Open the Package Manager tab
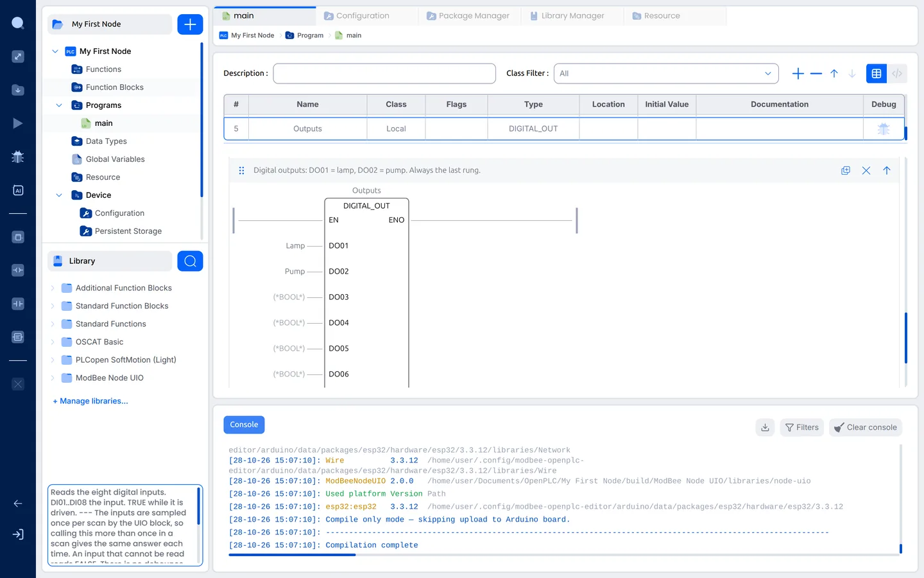The image size is (924, 578). pos(468,16)
